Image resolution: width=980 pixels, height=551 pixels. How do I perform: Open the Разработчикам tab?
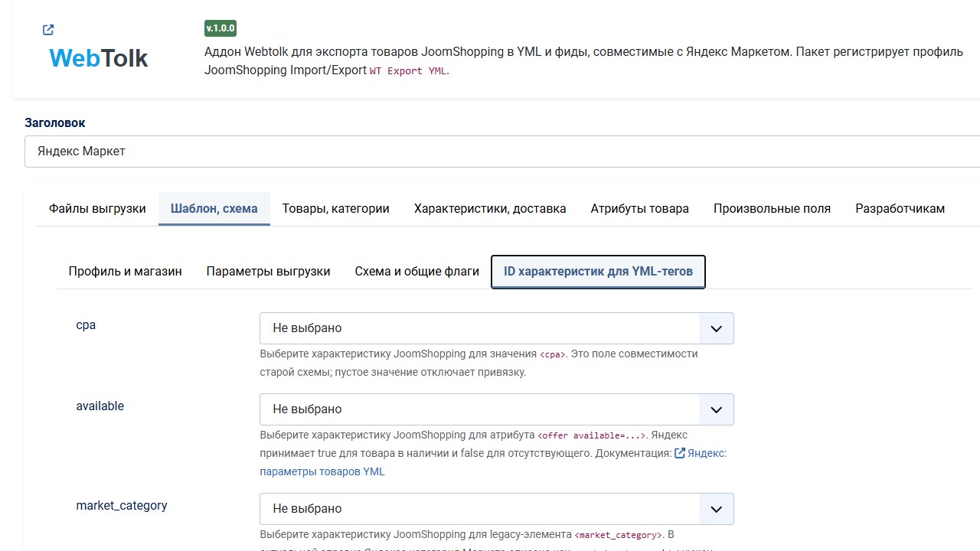pyautogui.click(x=900, y=208)
